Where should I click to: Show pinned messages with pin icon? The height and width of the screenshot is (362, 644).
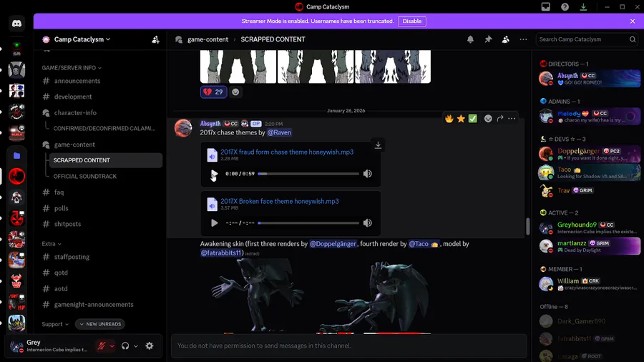tap(488, 39)
